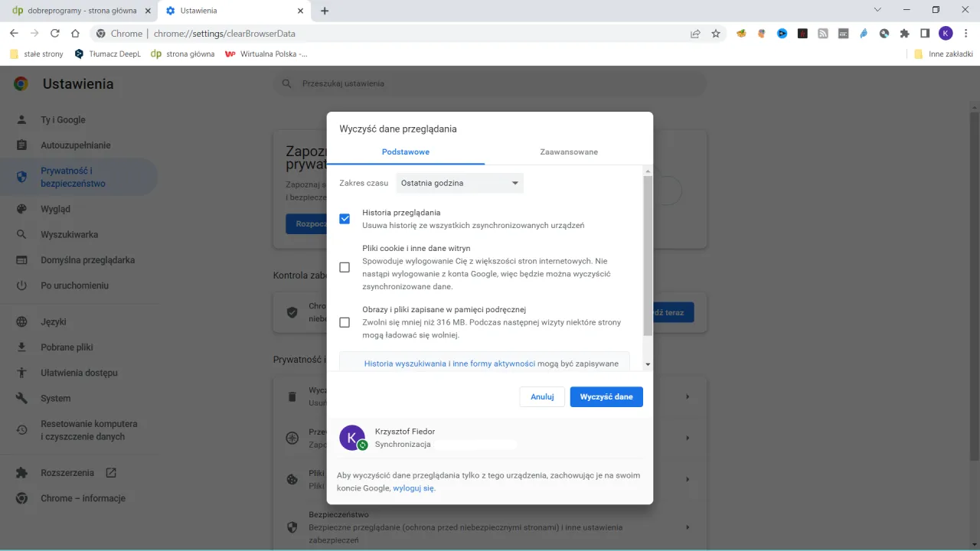The height and width of the screenshot is (551, 980).
Task: Open the browser three-dot menu
Action: [x=966, y=33]
